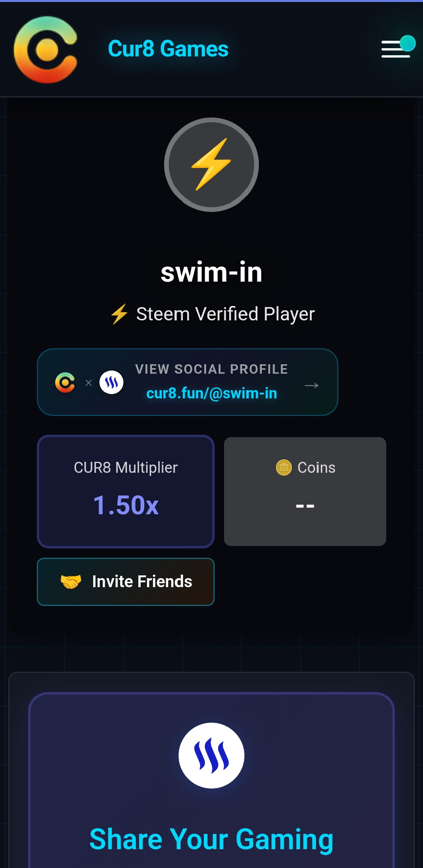Open the hamburger menu
423x868 pixels.
396,49
